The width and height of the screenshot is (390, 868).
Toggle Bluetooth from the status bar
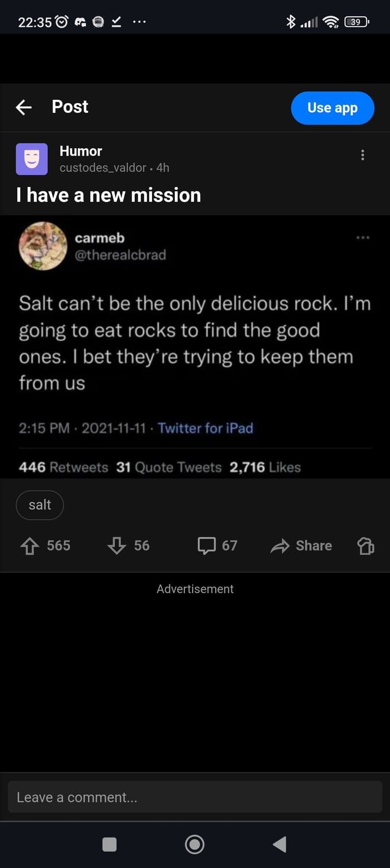(x=291, y=22)
